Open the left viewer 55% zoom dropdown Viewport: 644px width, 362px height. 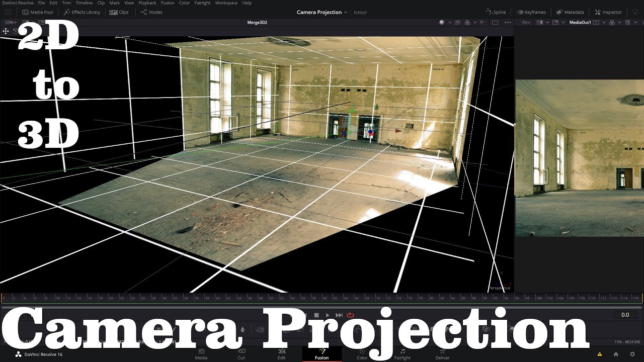(11, 23)
